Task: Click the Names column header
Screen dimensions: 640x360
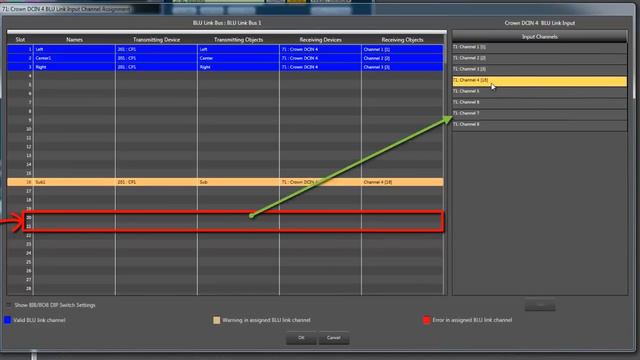Action: 74,40
